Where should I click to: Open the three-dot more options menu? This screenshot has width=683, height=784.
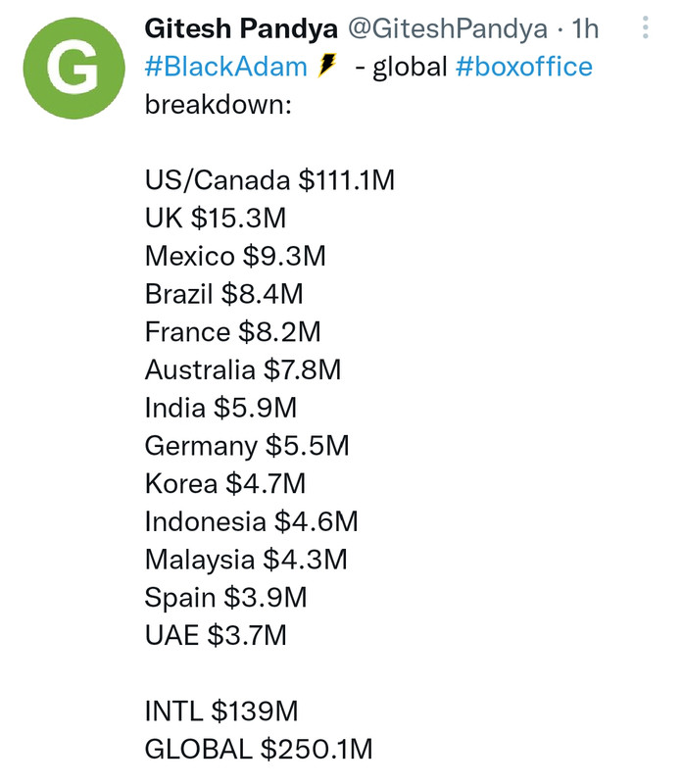646,27
